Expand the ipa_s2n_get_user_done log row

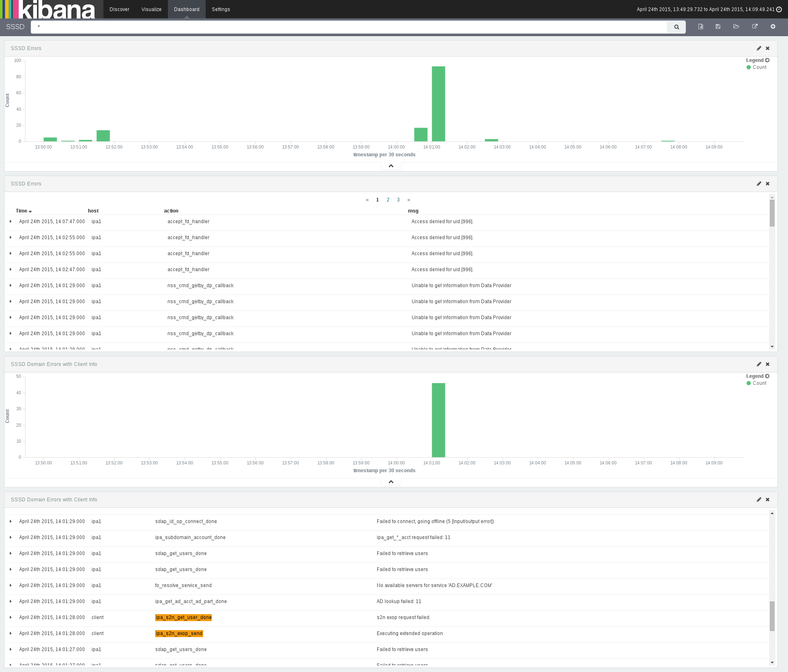click(x=11, y=617)
